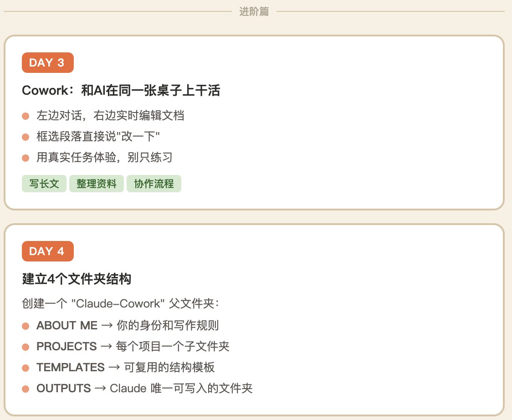The image size is (512, 420).
Task: Click the DAY 4 orange badge
Action: pos(47,251)
